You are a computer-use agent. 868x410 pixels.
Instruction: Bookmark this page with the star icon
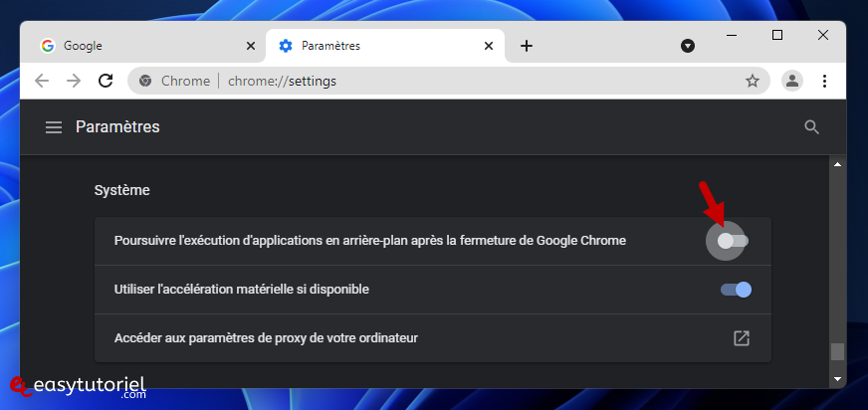[x=752, y=82]
